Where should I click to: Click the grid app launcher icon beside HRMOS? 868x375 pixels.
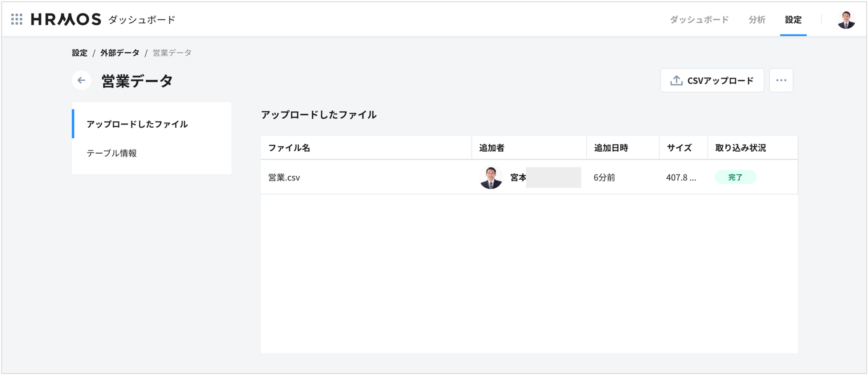(17, 19)
